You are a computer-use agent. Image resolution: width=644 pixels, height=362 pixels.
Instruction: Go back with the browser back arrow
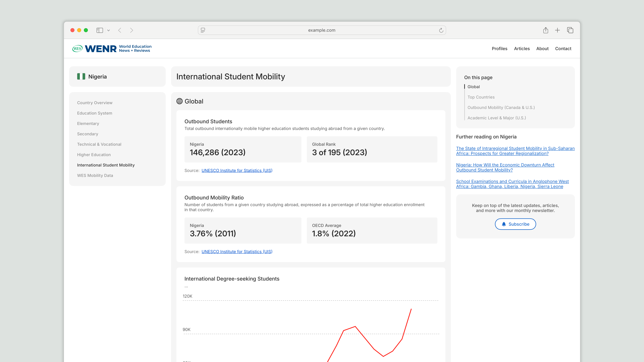[x=120, y=30]
